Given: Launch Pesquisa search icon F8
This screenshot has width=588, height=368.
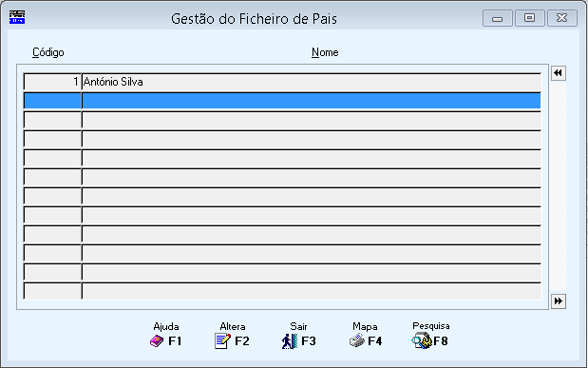Looking at the screenshot, I should [x=422, y=341].
